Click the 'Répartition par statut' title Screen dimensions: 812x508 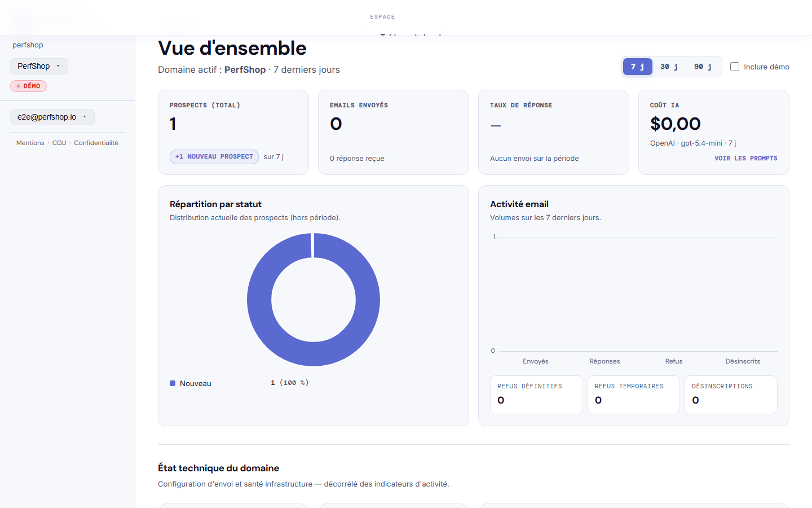point(215,204)
